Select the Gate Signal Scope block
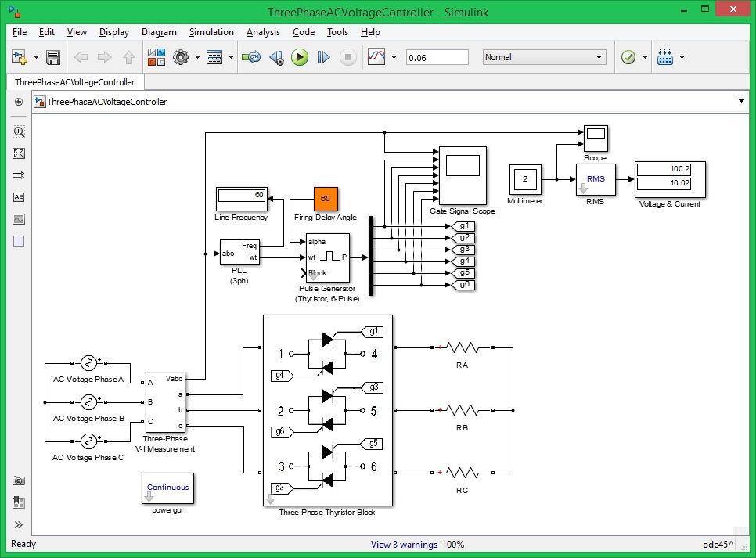 pos(463,176)
